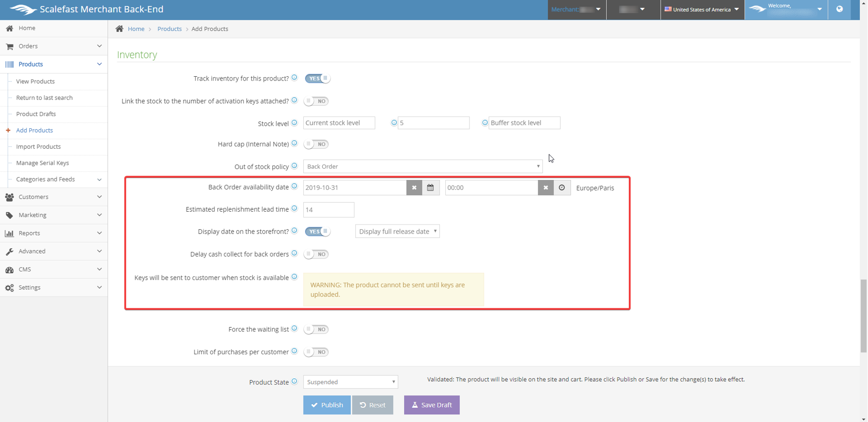Click the page vertical scrollbar thumb

click(863, 315)
